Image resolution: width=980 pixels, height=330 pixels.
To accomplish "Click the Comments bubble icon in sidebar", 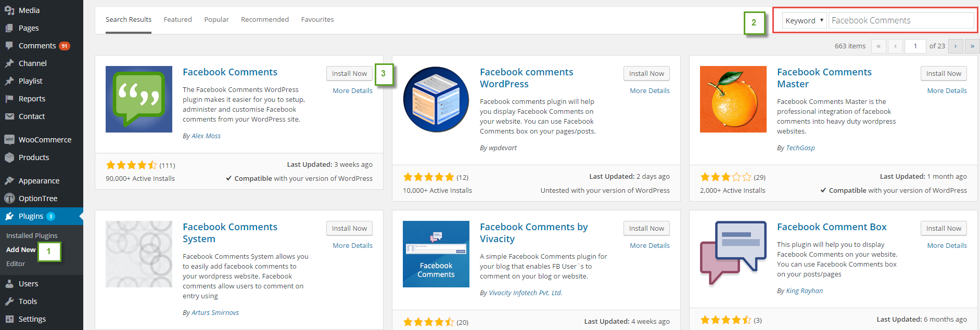I will (9, 46).
